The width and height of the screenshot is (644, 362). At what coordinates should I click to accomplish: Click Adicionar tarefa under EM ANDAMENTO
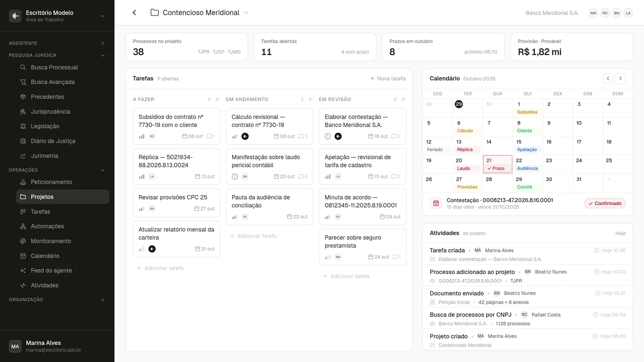click(253, 236)
